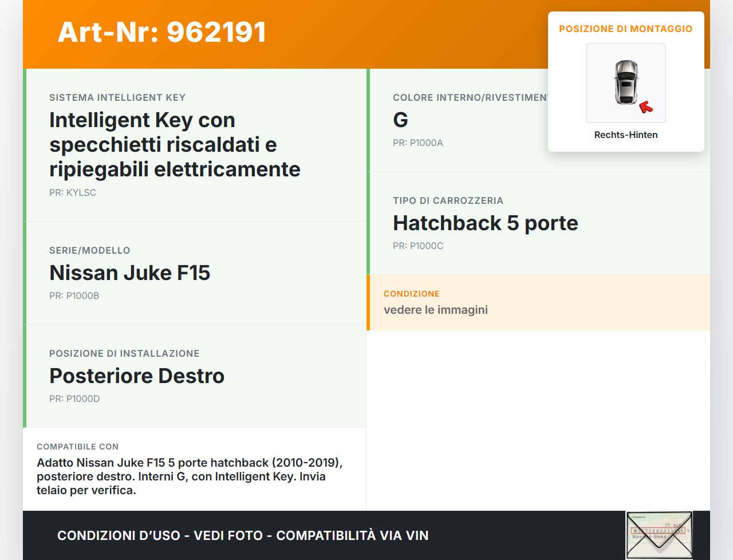This screenshot has height=560, width=733.
Task: Click the footer 'Condizioni d'uso' banner text
Action: pyautogui.click(x=243, y=535)
